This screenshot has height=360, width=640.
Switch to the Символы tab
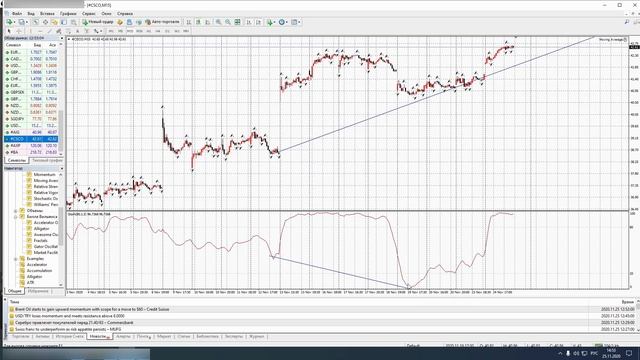point(16,160)
